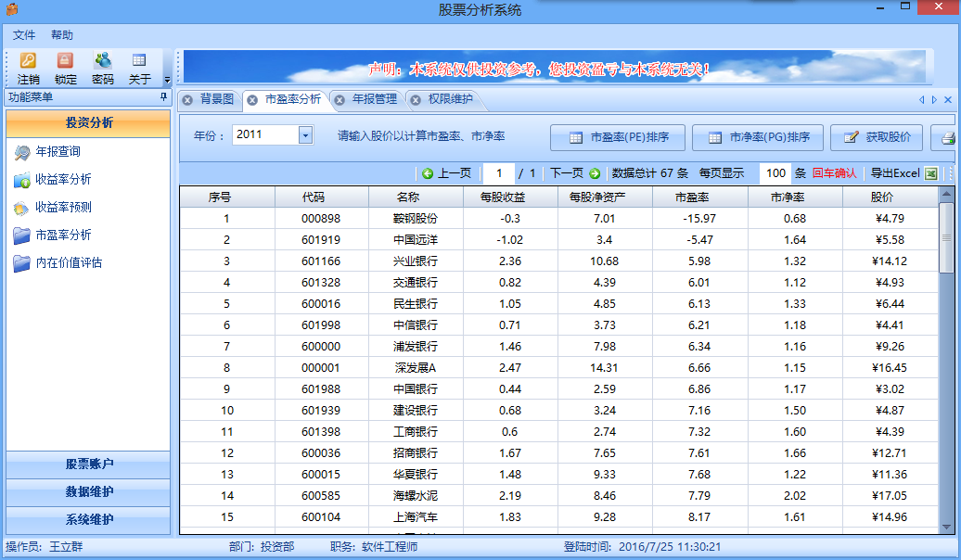The image size is (961, 560).
Task: Click the 关于 about icon
Action: point(139,60)
